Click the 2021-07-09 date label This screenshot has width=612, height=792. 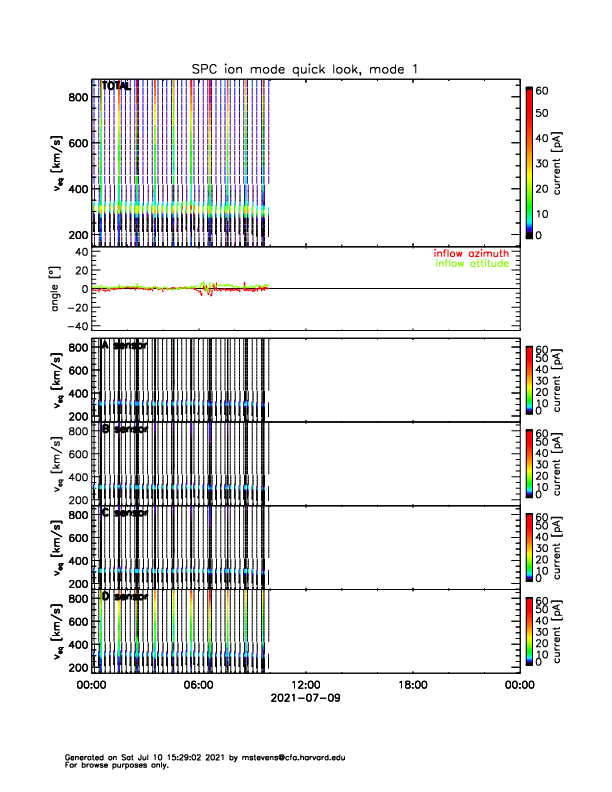(x=305, y=698)
